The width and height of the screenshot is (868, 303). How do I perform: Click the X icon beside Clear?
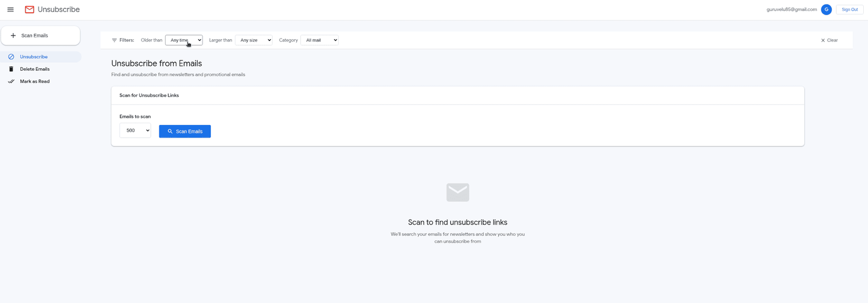(823, 40)
